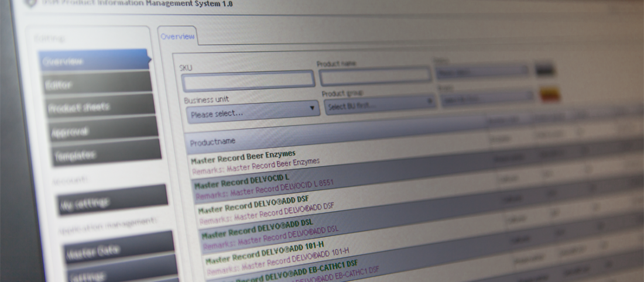Open Templates in the sidebar
Image resolution: width=644 pixels, height=282 pixels.
point(106,153)
